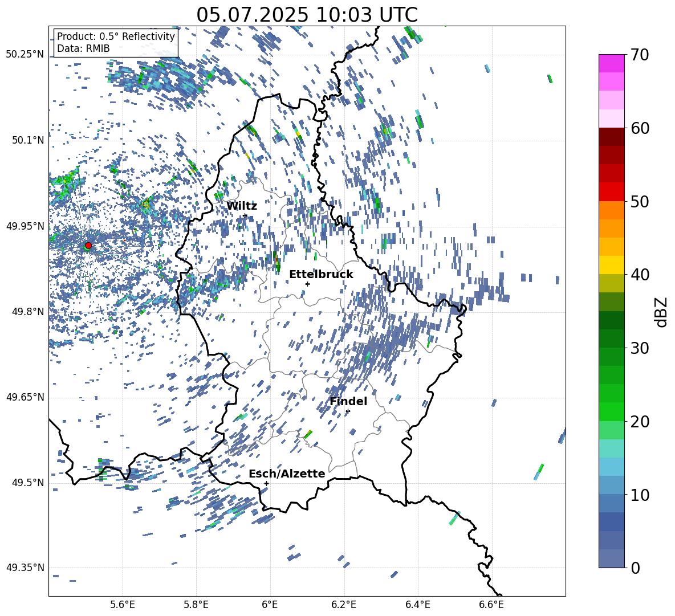Click the 6.4°E longitude tick label
The image size is (675, 616).
pyautogui.click(x=417, y=605)
